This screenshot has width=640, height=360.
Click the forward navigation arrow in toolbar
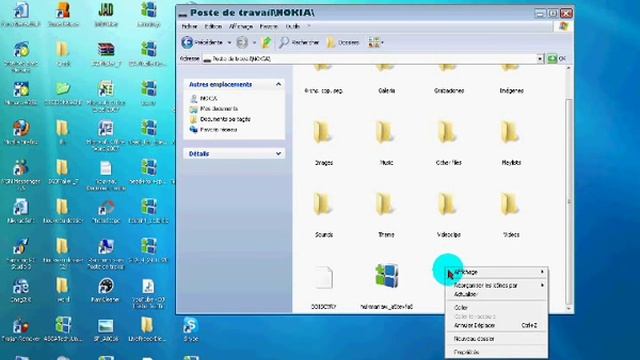tap(242, 42)
